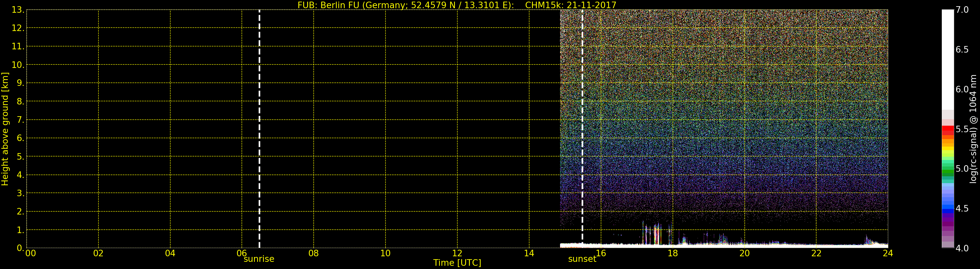
Task: Click the '0.' height axis tick label
Action: (20, 248)
